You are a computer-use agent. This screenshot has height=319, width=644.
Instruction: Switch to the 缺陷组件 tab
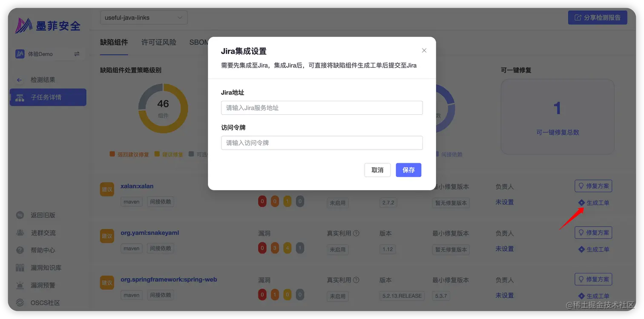(114, 42)
